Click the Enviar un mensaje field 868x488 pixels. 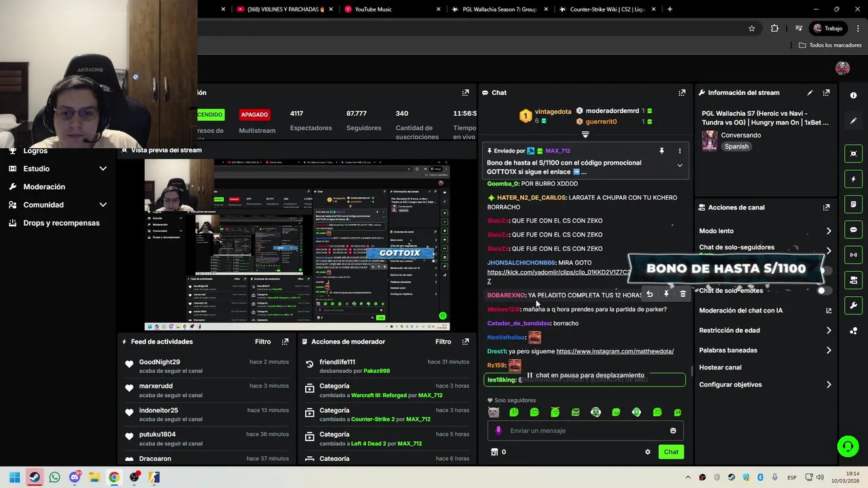(585, 430)
